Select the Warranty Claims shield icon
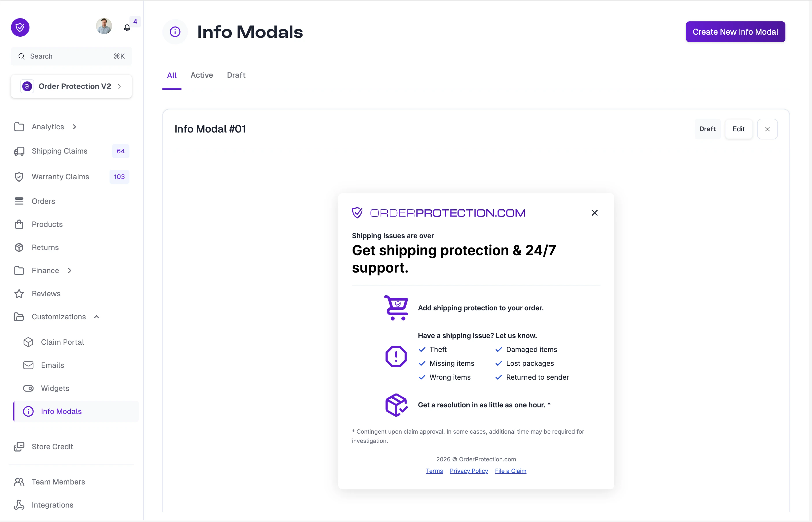812x522 pixels. tap(19, 177)
